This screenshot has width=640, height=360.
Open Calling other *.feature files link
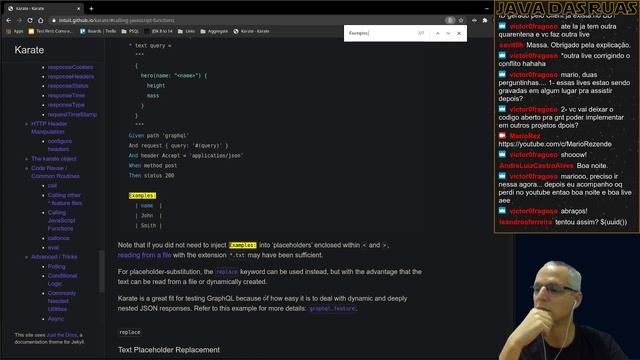[64, 199]
